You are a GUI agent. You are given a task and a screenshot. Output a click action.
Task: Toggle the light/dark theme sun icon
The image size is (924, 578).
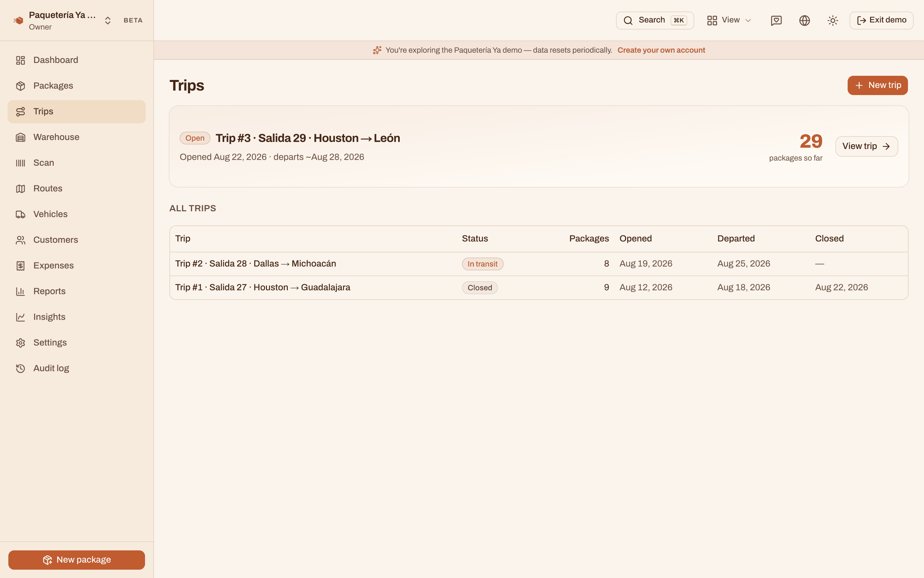[833, 20]
